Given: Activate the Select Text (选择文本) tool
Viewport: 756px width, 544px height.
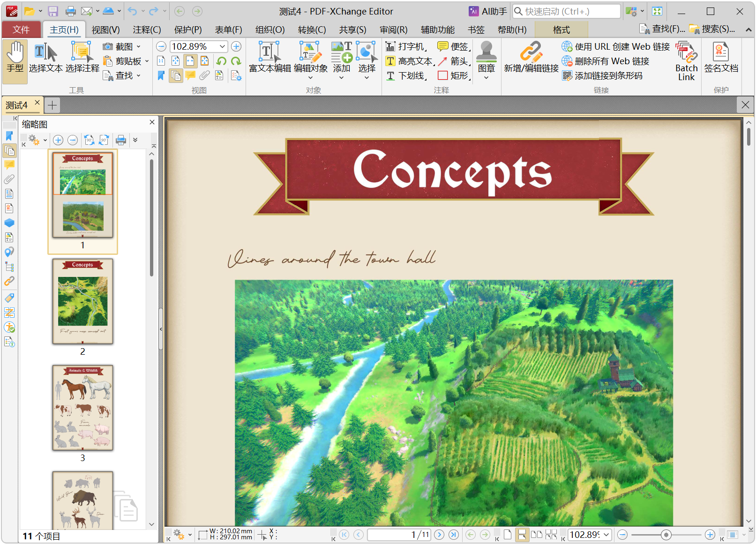Looking at the screenshot, I should click(45, 57).
